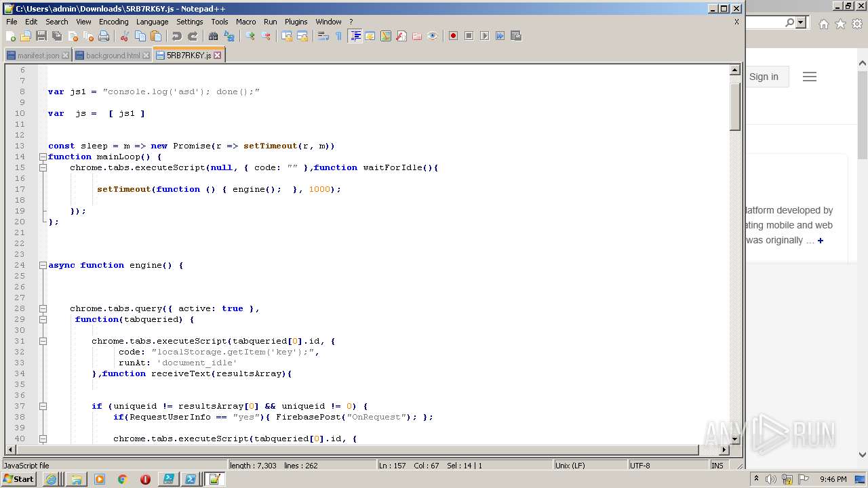Screen dimensions: 868x488
Task: Click the Open file toolbar icon
Action: 26,36
